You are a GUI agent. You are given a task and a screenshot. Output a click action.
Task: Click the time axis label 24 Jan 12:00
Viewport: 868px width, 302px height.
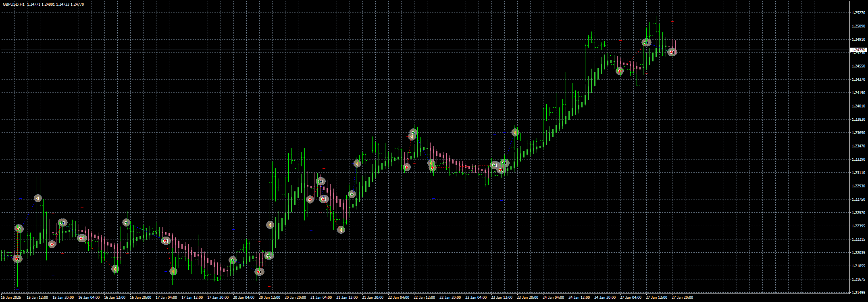pos(579,298)
